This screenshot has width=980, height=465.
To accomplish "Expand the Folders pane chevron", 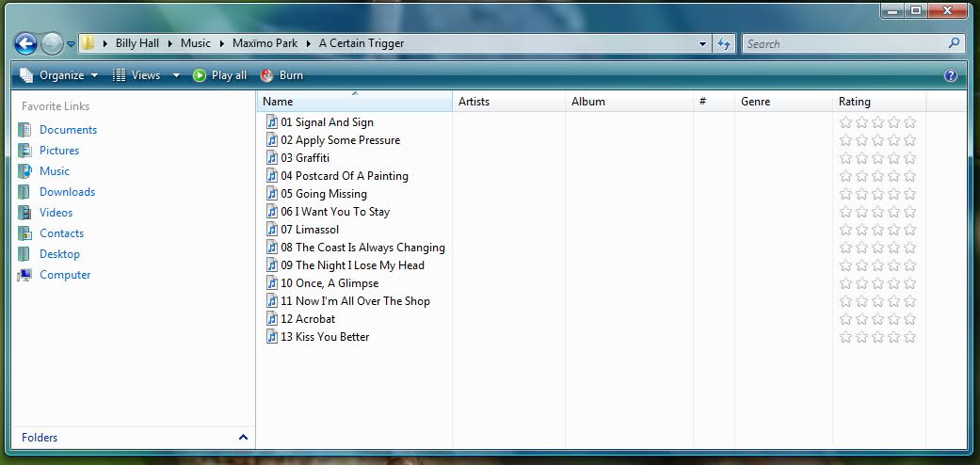I will click(243, 438).
